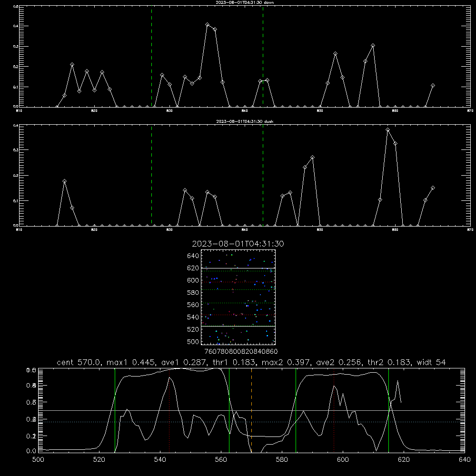Screen dimensions: 476x476
Task: Click the '620' x-axis label of bottom plot
Action: [404, 460]
